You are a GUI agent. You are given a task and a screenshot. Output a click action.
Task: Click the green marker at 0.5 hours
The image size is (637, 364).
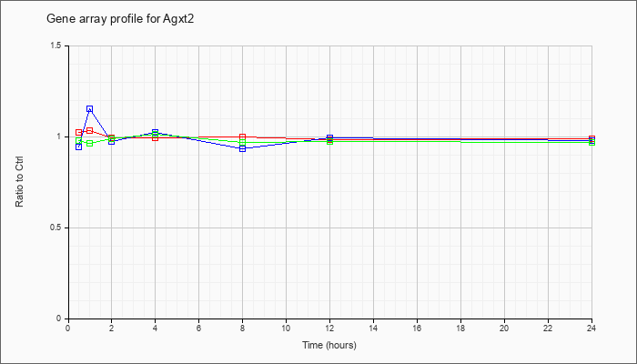[x=79, y=140]
